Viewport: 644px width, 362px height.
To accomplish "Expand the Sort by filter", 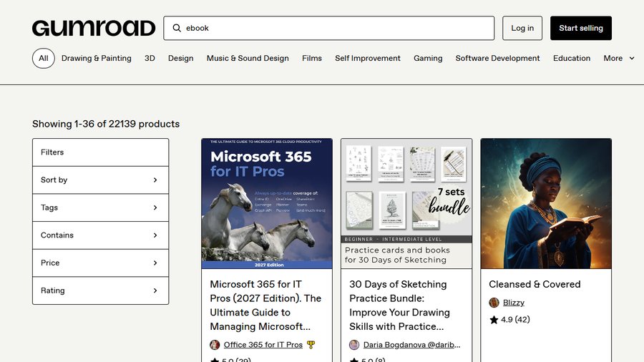I will point(101,180).
